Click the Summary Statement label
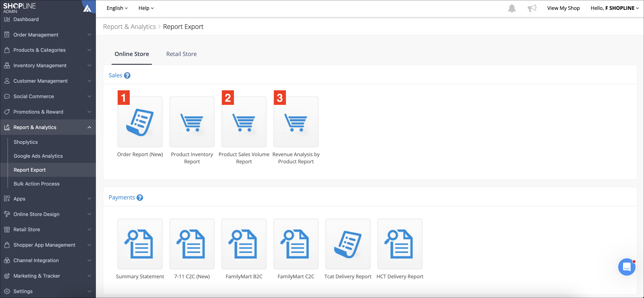 (x=140, y=276)
